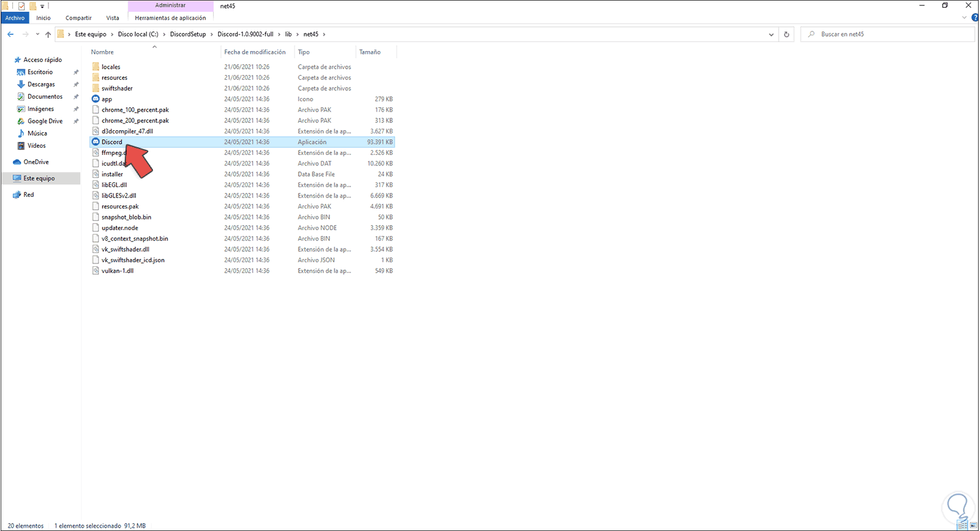Screen dimensions: 980x531
Task: Open Escritorio in the navigation pane
Action: pyautogui.click(x=40, y=72)
